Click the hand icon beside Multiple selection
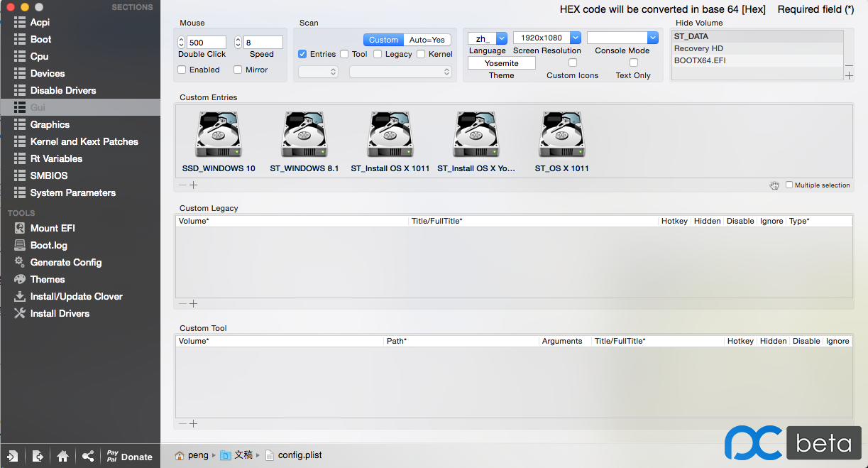The width and height of the screenshot is (868, 468). point(774,185)
